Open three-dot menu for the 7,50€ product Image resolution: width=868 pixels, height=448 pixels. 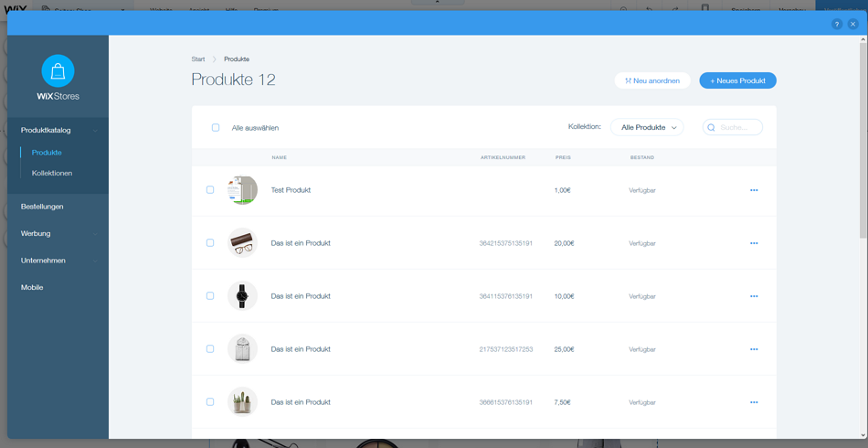point(754,402)
